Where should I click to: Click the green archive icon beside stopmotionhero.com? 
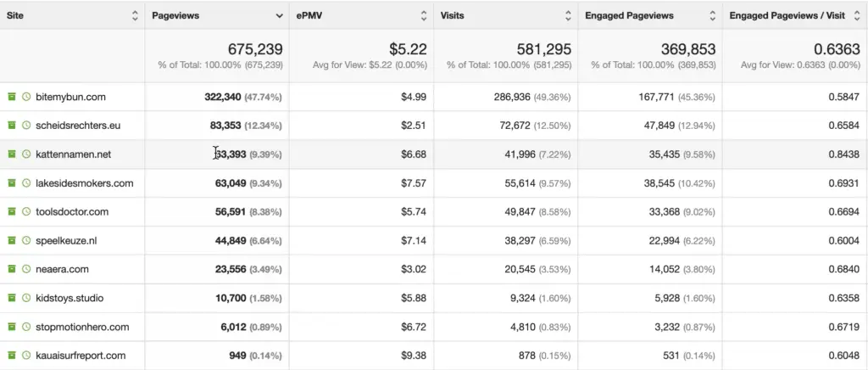(x=12, y=327)
